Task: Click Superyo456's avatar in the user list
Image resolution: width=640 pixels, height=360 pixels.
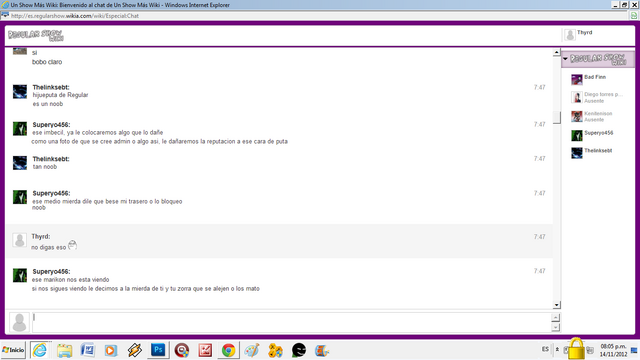Action: (577, 135)
